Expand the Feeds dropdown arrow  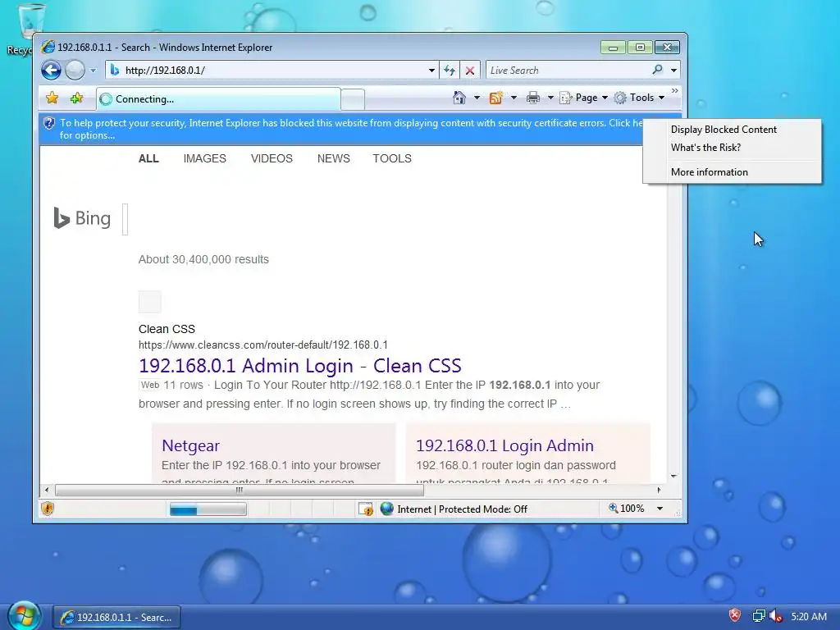pos(514,98)
